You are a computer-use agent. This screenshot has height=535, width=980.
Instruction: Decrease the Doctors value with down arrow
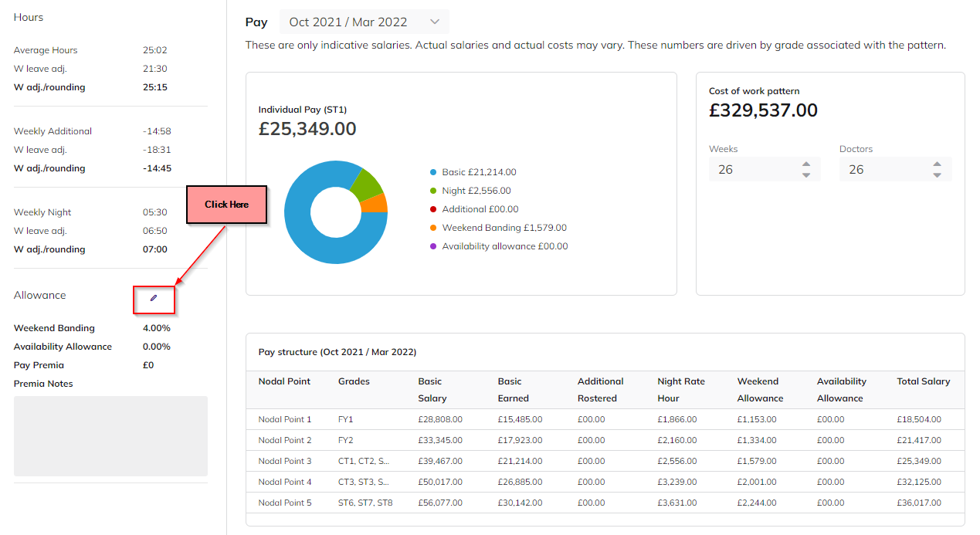tap(937, 175)
